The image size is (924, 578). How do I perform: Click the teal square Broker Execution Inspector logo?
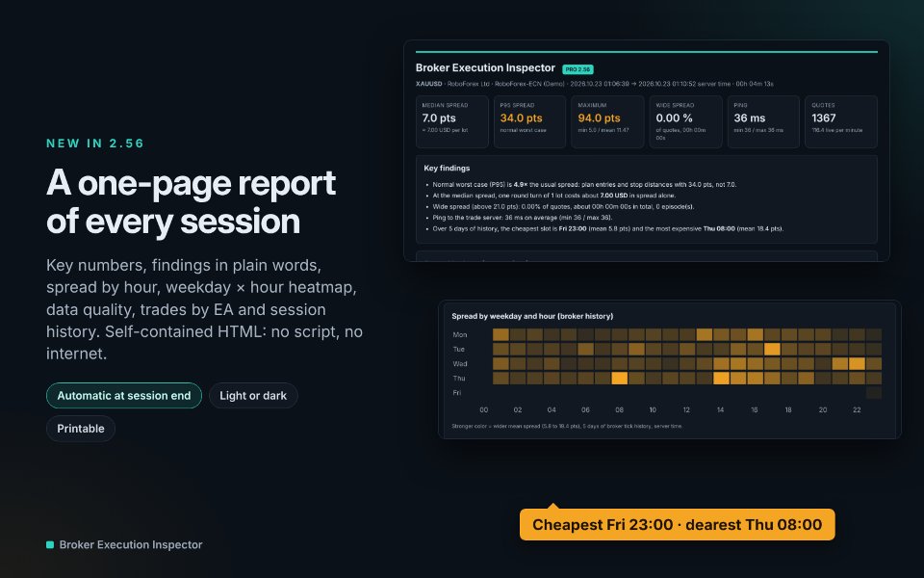(50, 544)
